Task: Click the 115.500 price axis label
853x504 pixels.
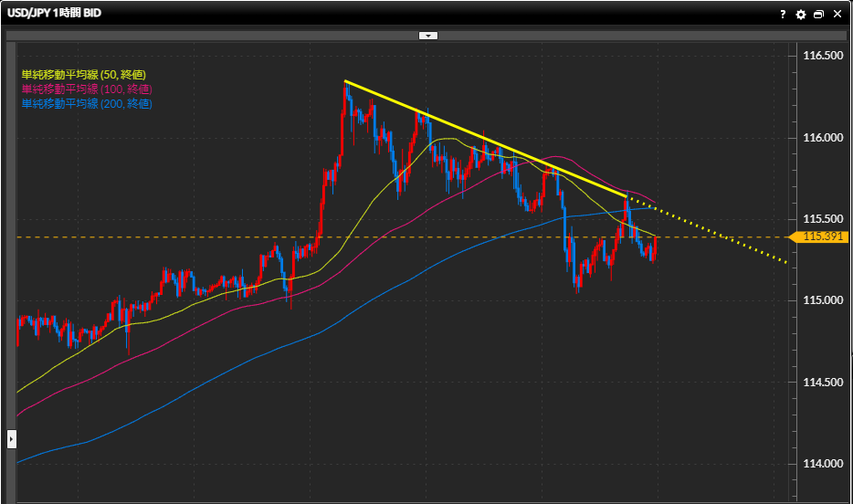Action: point(822,219)
